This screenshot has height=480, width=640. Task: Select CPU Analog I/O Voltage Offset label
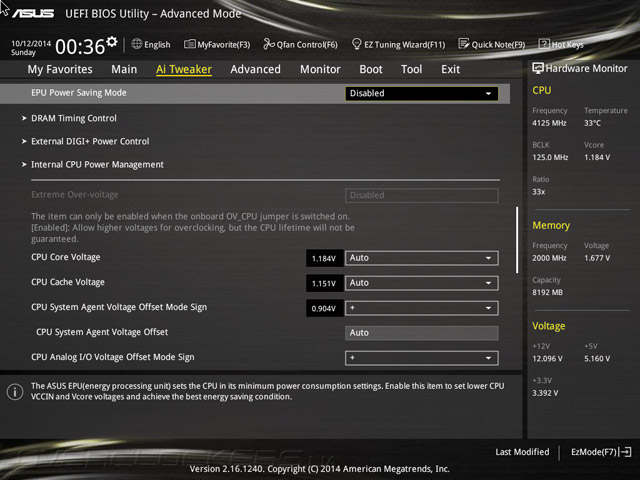pyautogui.click(x=113, y=357)
